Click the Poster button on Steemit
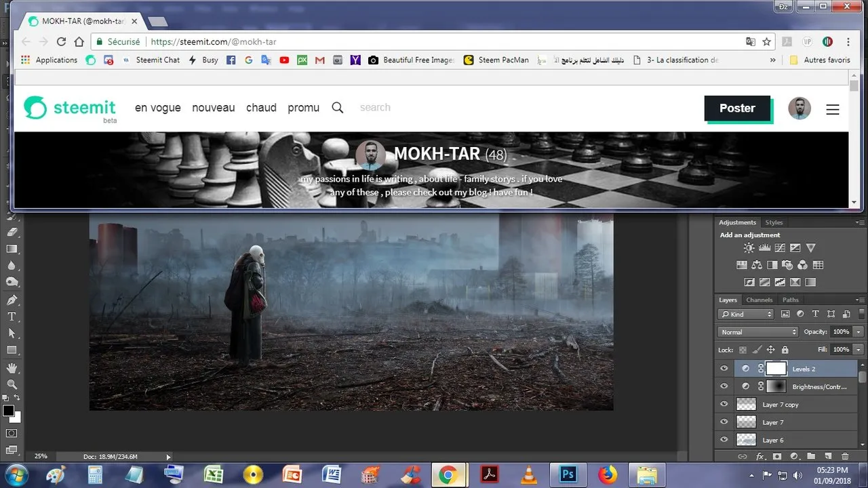Viewport: 868px width, 488px height. (x=737, y=108)
